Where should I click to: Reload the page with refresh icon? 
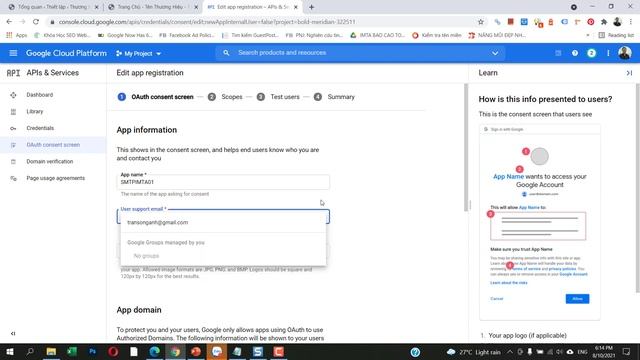(36, 22)
